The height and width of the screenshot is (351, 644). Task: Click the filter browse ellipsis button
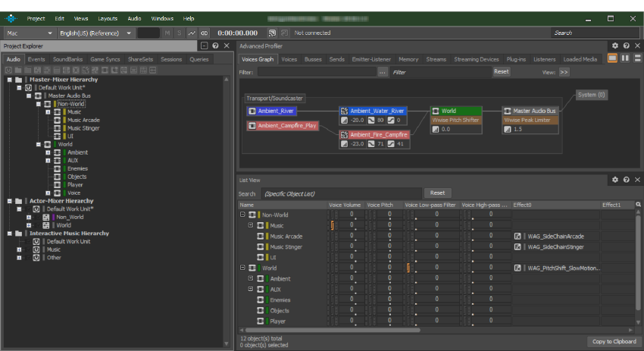(x=383, y=72)
